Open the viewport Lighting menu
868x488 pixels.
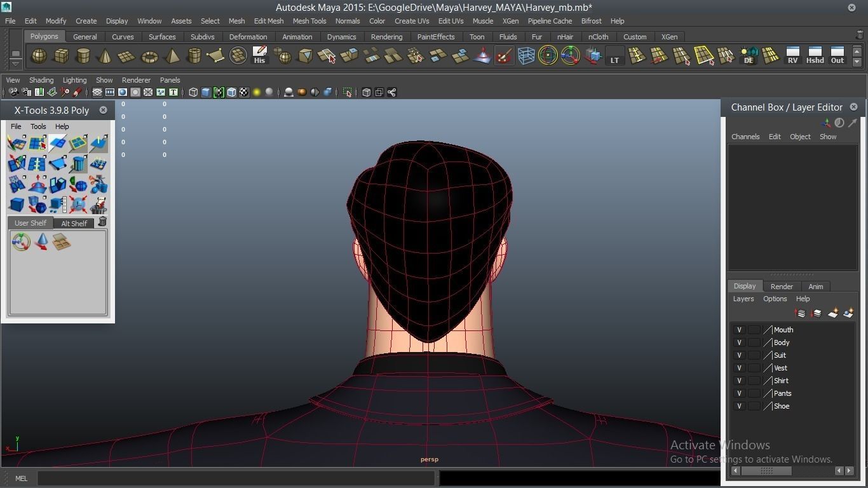[74, 80]
